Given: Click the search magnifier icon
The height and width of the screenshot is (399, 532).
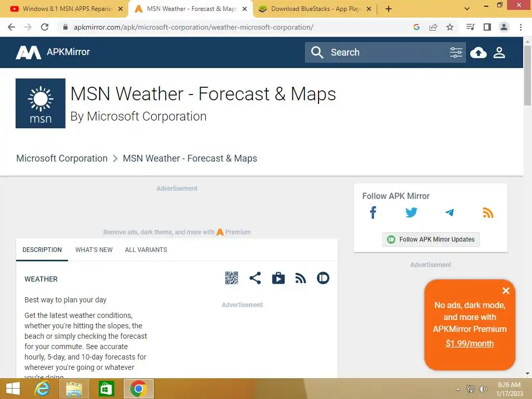Looking at the screenshot, I should [x=317, y=52].
